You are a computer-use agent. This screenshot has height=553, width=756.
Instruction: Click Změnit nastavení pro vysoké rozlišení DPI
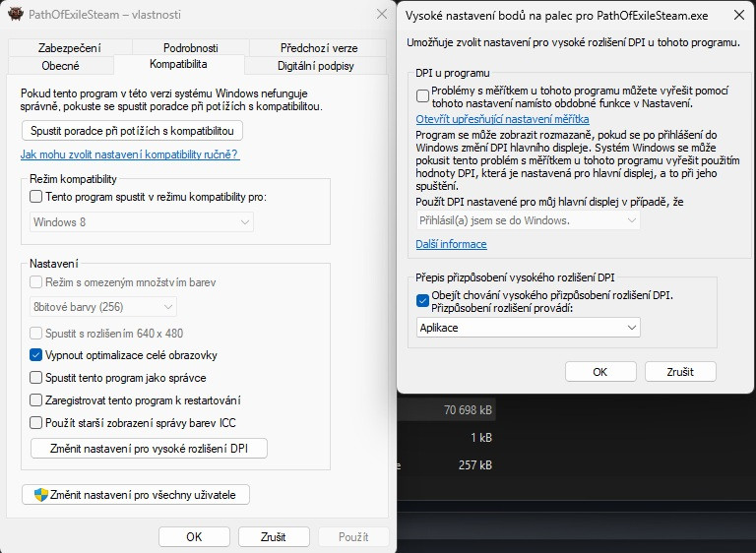pos(149,449)
